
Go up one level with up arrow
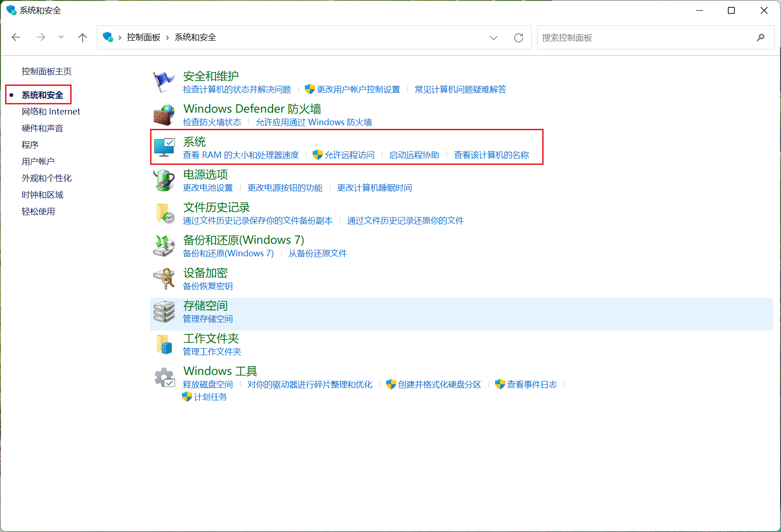[83, 37]
